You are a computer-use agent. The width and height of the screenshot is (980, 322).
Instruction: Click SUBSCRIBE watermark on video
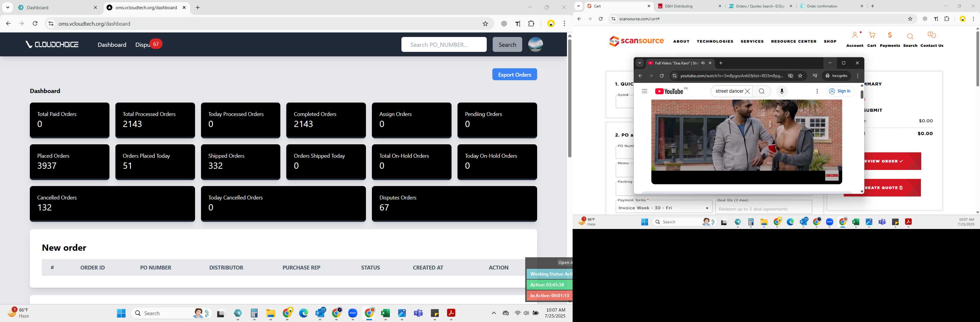(832, 175)
